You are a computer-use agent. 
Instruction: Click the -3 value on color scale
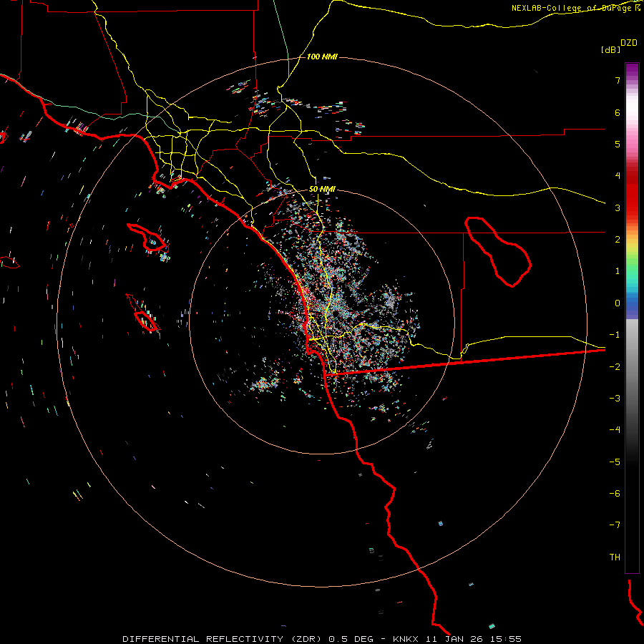click(x=615, y=399)
